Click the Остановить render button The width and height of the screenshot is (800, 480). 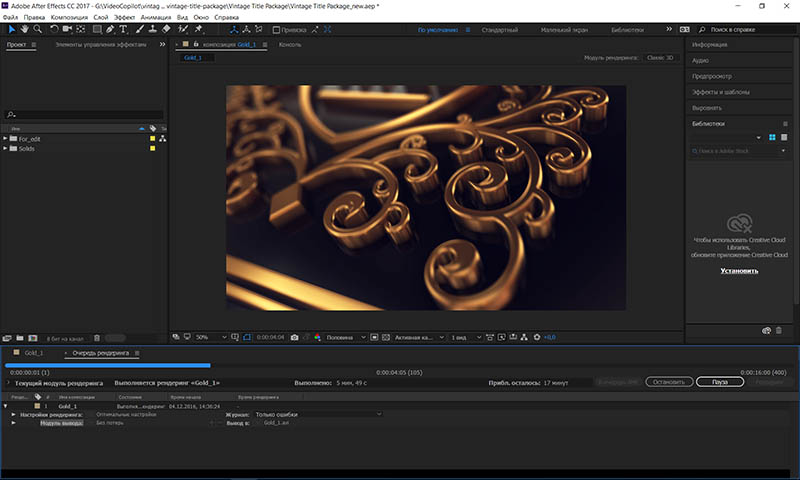click(669, 382)
